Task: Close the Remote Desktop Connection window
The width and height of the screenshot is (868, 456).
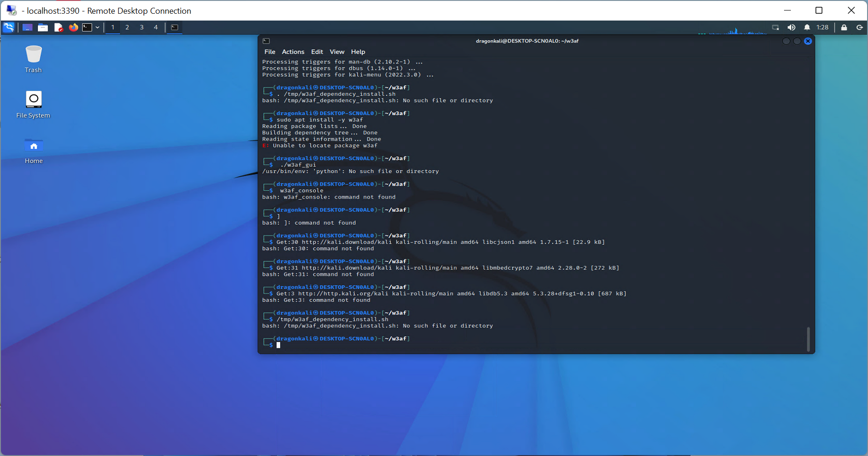Action: [851, 10]
